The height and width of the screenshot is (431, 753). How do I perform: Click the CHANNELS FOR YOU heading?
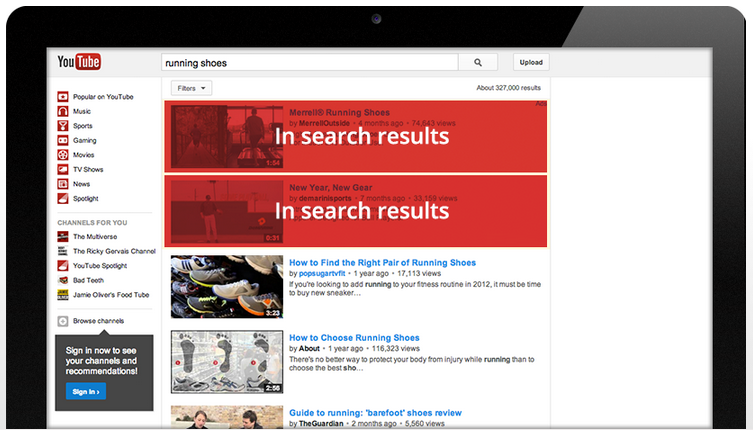point(92,222)
